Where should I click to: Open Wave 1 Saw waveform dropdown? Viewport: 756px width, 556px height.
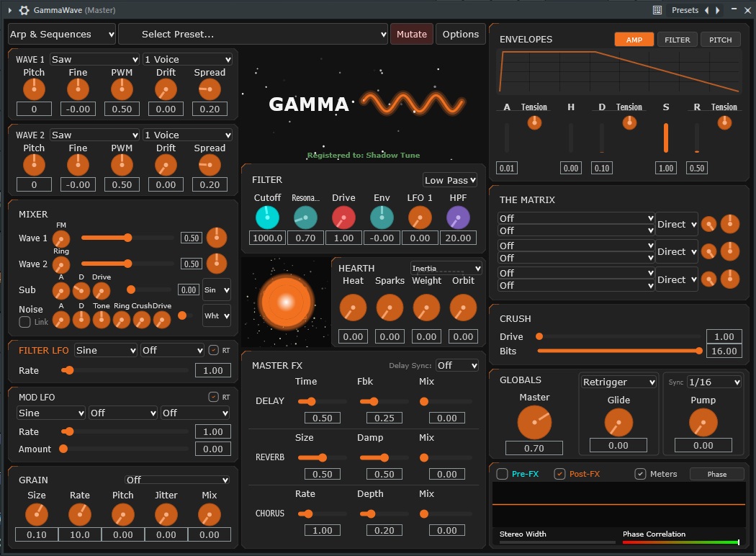94,59
